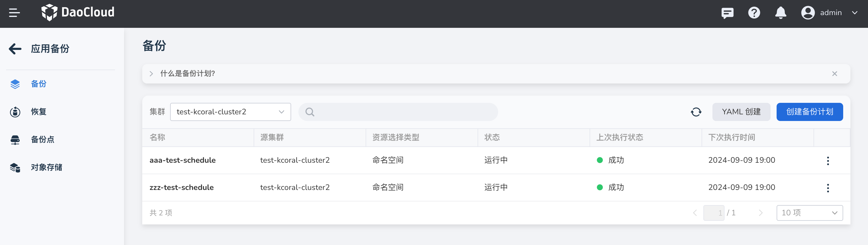Expand the 什么是备份计划 help panel
This screenshot has height=245, width=868.
tap(151, 73)
